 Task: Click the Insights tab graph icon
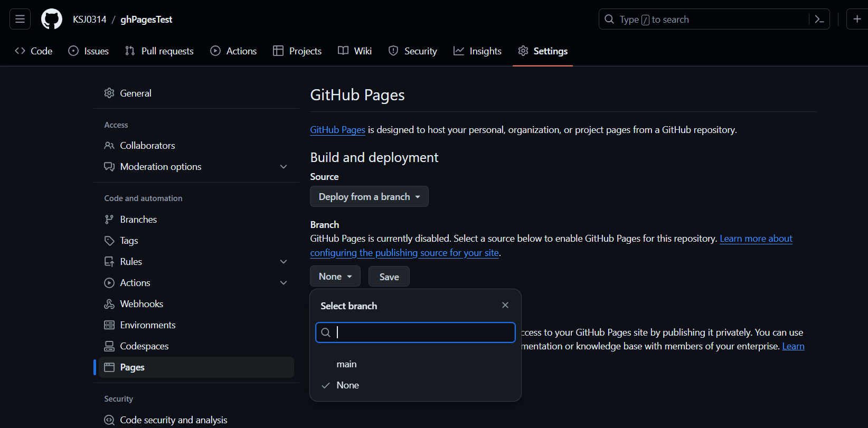tap(459, 51)
